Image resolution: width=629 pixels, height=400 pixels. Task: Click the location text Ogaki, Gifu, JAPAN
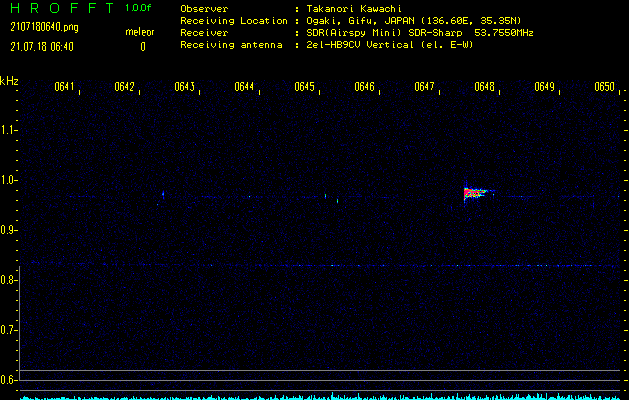click(x=360, y=21)
